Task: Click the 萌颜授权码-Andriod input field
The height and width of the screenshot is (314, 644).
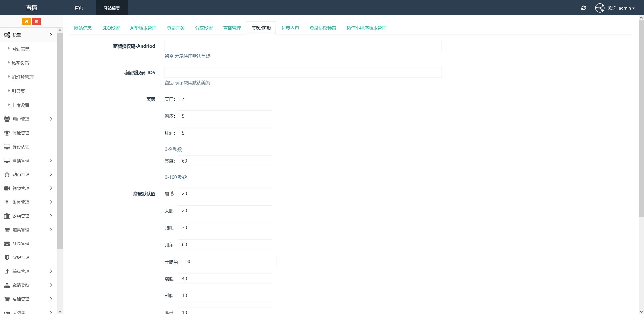Action: (303, 46)
